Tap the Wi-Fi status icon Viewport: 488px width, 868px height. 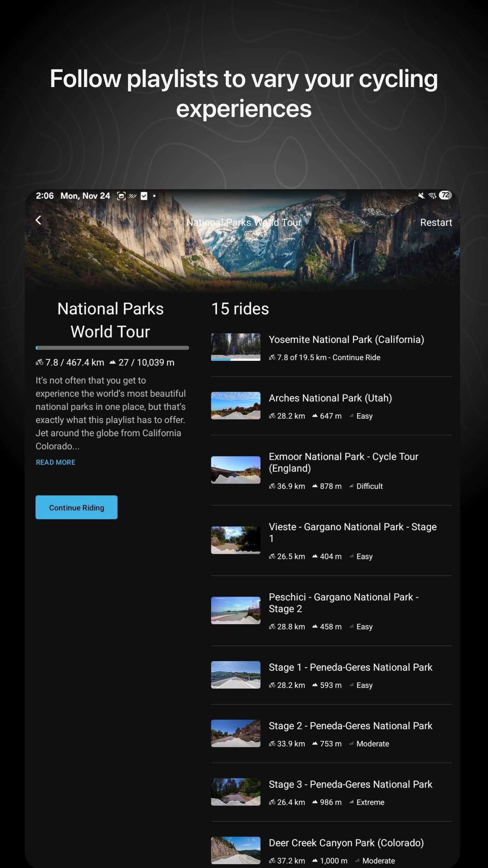[432, 196]
